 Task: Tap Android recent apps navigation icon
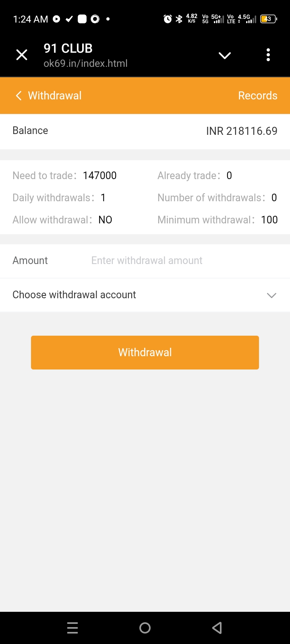click(x=72, y=628)
